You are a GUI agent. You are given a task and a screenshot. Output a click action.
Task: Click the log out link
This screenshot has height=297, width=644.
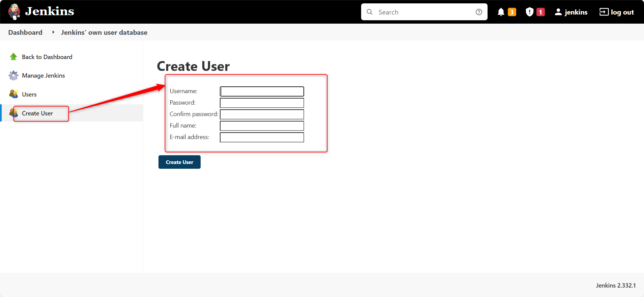tap(622, 12)
